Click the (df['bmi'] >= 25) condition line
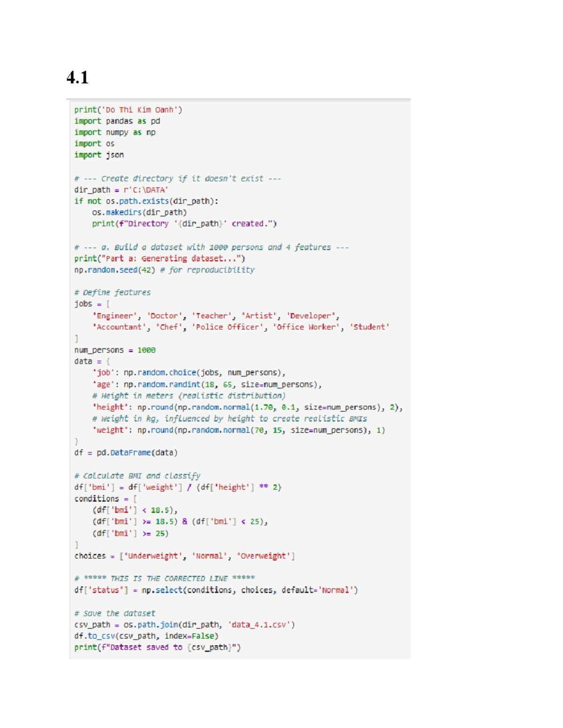The width and height of the screenshot is (563, 728). [x=130, y=533]
